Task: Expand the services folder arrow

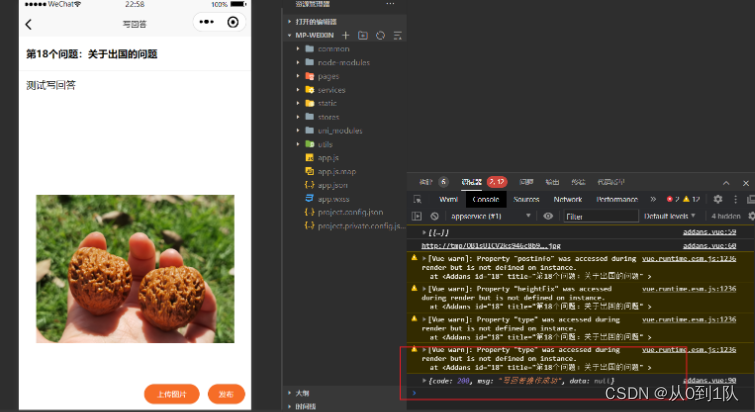Action: pos(298,90)
